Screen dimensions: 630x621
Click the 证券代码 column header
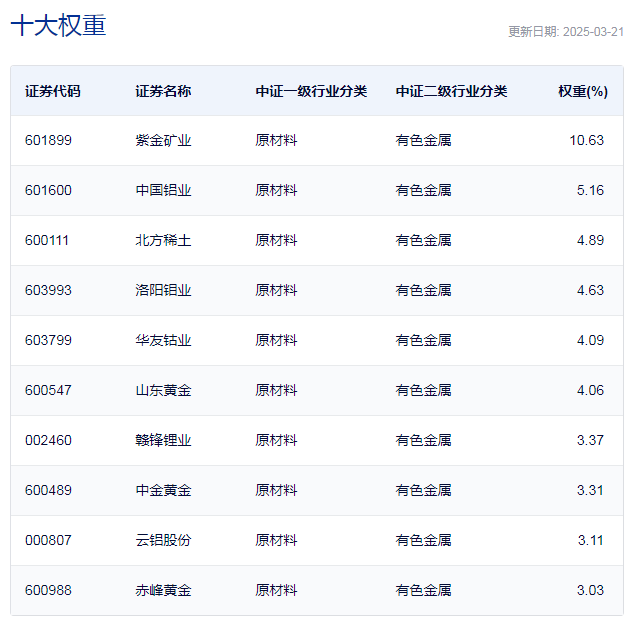(x=53, y=91)
